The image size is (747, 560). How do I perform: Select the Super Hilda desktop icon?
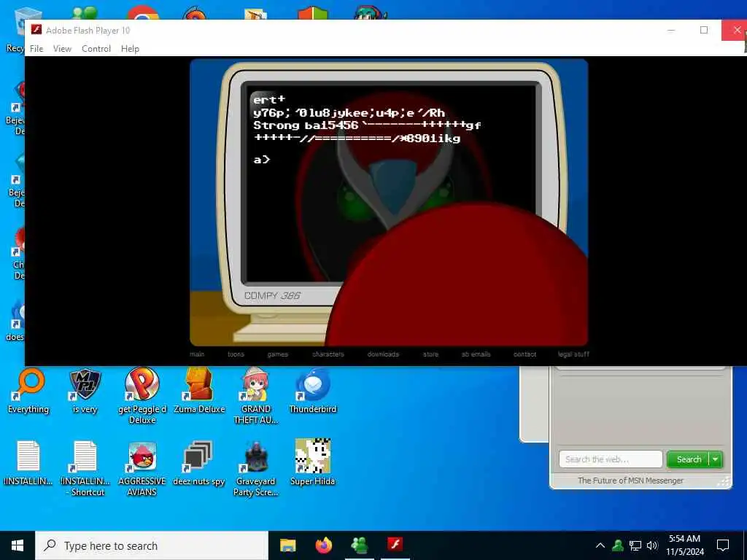tap(312, 463)
